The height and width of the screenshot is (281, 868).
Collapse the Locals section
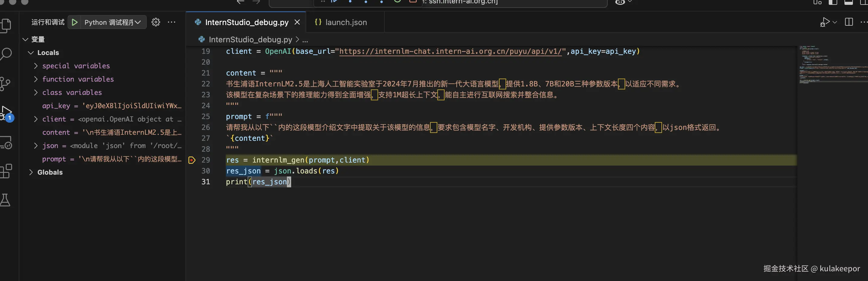(x=31, y=53)
